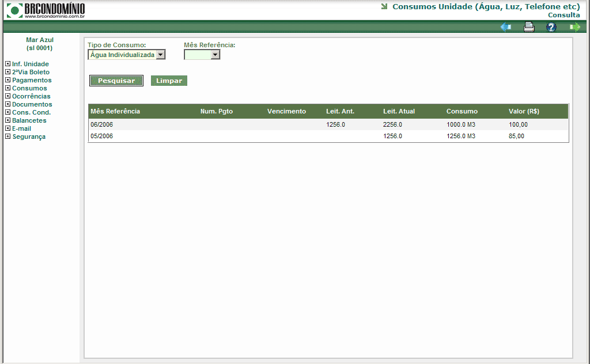Open the E-mail menu item
590x364 pixels.
pos(21,128)
